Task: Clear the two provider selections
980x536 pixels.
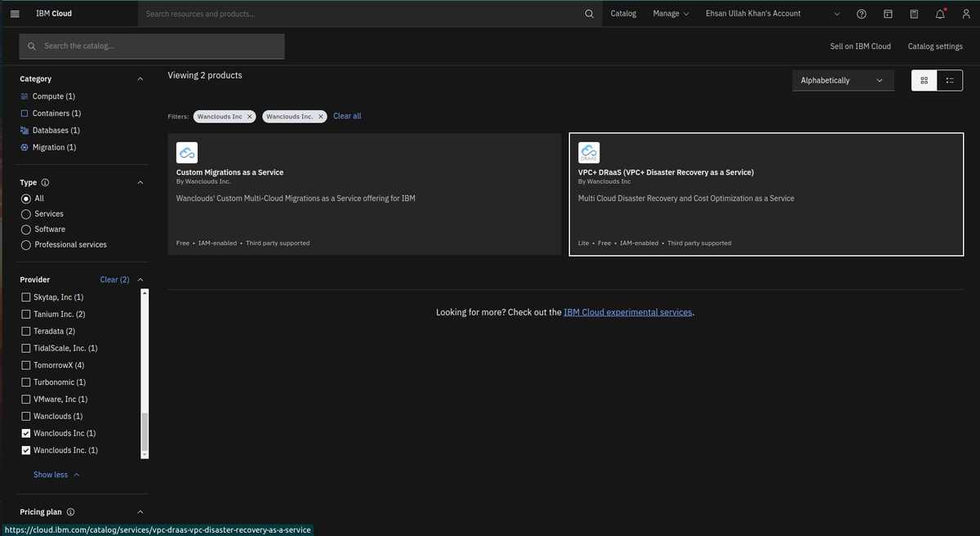Action: (114, 279)
